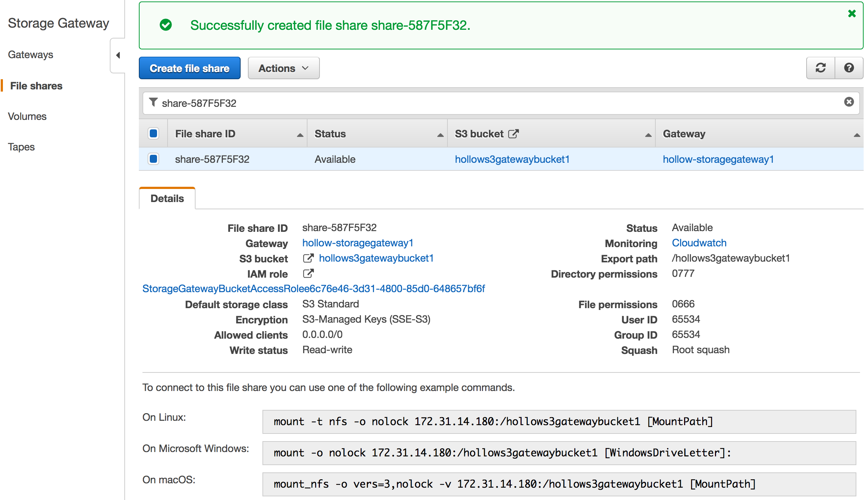The height and width of the screenshot is (500, 868).
Task: Click the external link icon in the S3 bucket column header
Action: coord(513,134)
